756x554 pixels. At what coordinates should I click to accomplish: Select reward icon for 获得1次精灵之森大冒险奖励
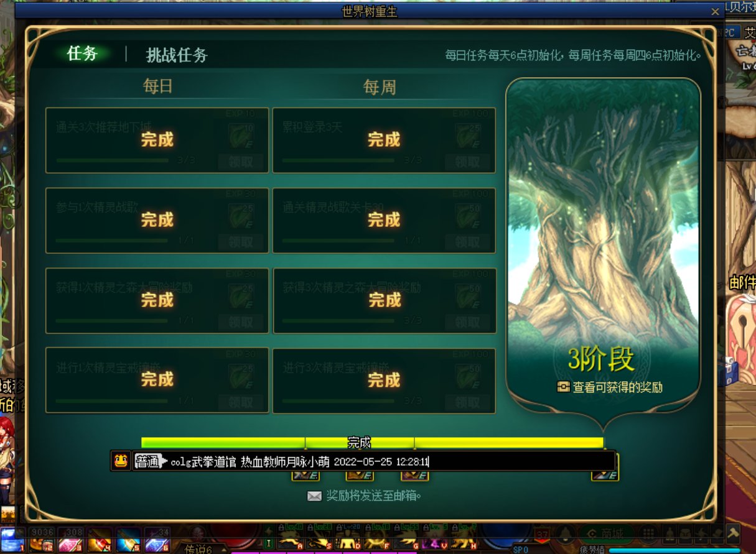[241, 297]
